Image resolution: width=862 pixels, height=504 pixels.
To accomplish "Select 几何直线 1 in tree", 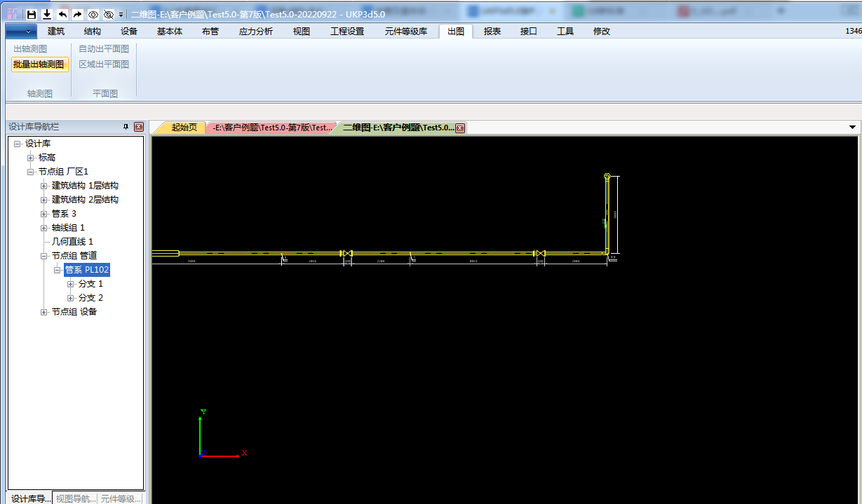I will (x=72, y=242).
